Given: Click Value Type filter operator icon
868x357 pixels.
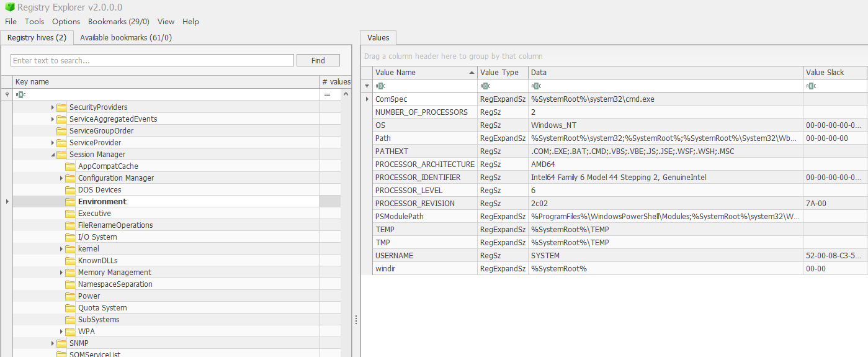Looking at the screenshot, I should (x=485, y=86).
